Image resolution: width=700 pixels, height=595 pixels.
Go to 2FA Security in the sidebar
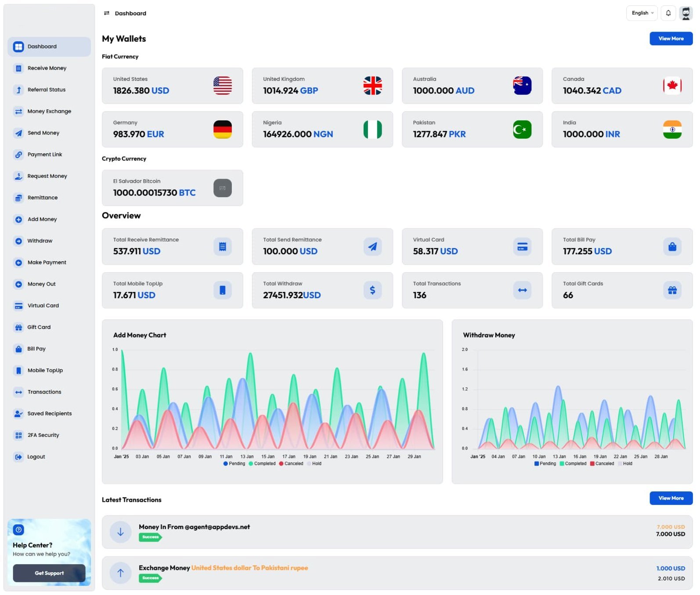[43, 435]
